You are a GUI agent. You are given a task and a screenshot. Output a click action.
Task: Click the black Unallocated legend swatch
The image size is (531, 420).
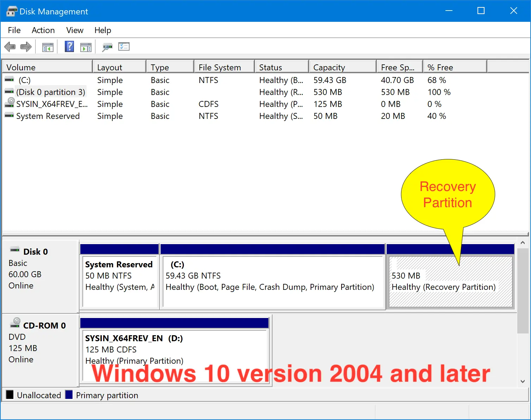tap(10, 395)
